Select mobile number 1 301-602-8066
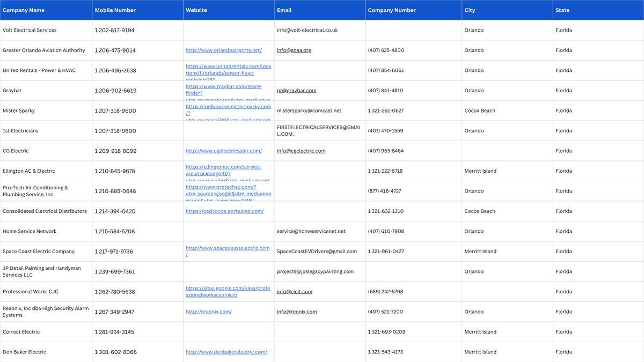The width and height of the screenshot is (644, 362). pos(137,352)
